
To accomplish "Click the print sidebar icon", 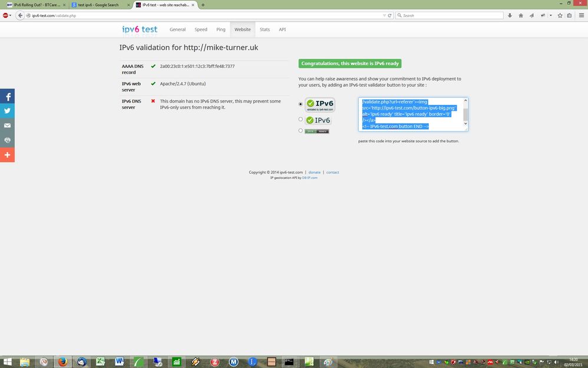I will pos(7,140).
